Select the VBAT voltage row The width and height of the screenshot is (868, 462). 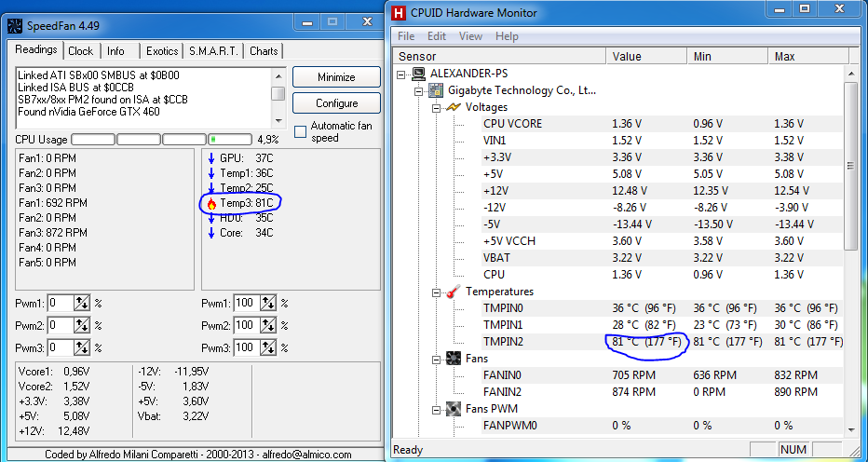[661, 258]
